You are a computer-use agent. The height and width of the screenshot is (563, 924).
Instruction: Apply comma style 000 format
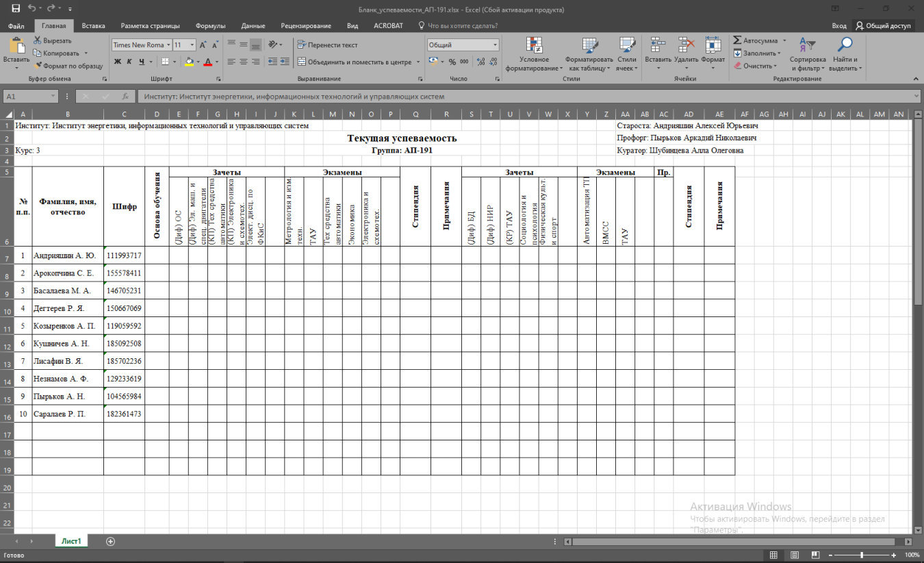[463, 62]
